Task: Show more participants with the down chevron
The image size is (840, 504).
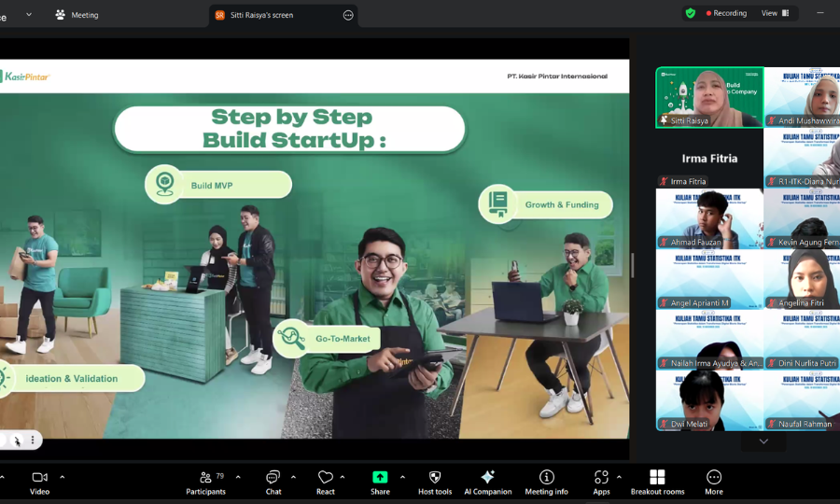Action: tap(763, 441)
